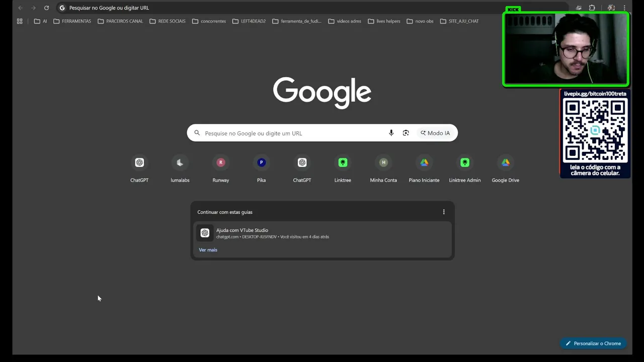Image resolution: width=644 pixels, height=362 pixels.
Task: Open the first ChatGPT shortcut
Action: click(139, 169)
